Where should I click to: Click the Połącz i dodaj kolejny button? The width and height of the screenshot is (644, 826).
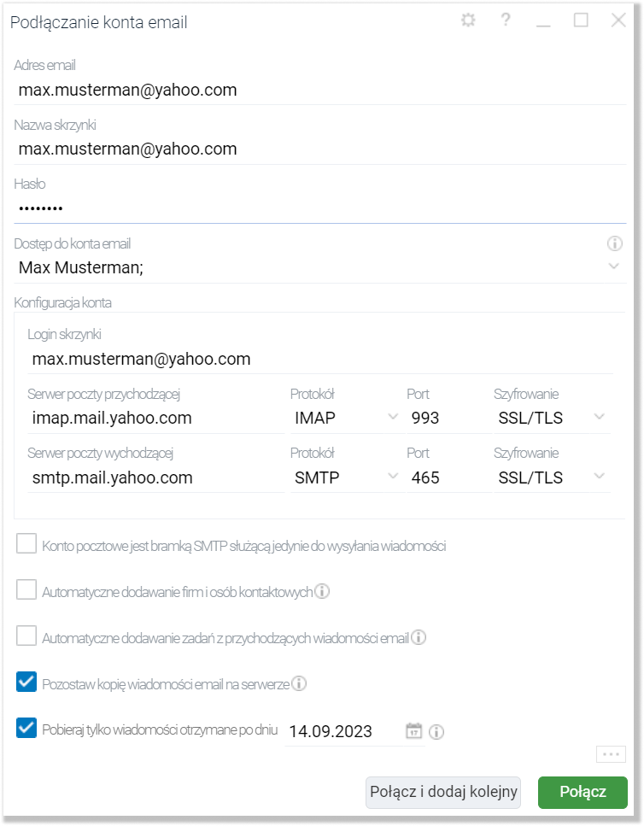(442, 792)
